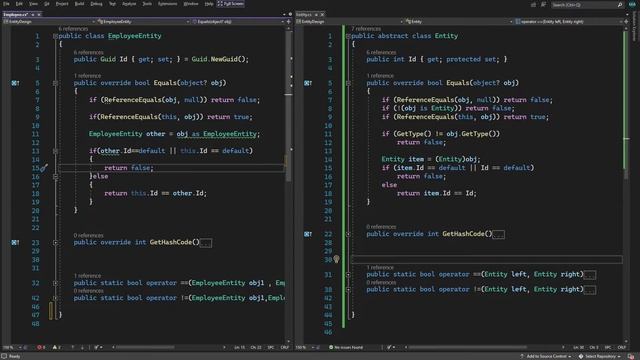Expand GetHashCode method in left editor
Image resolution: width=640 pixels, height=360 pixels.
point(55,242)
